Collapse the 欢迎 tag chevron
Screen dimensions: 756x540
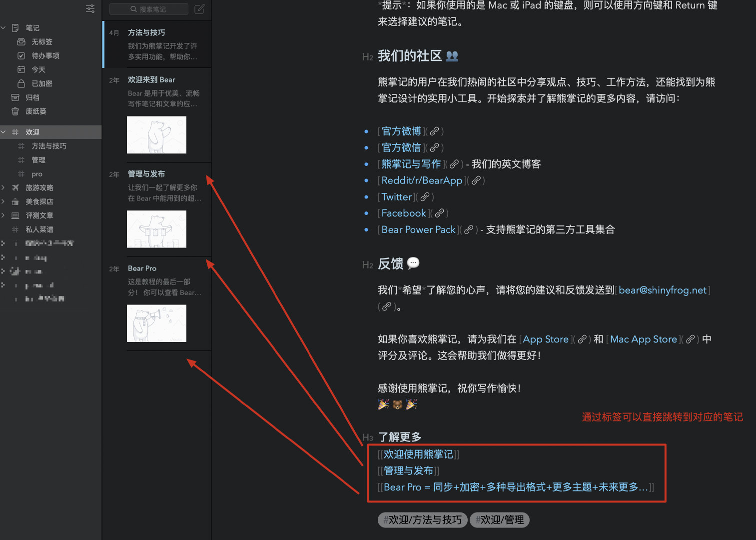(x=3, y=132)
